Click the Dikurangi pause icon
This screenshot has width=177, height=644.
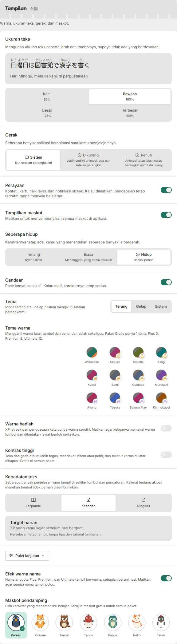click(x=80, y=155)
